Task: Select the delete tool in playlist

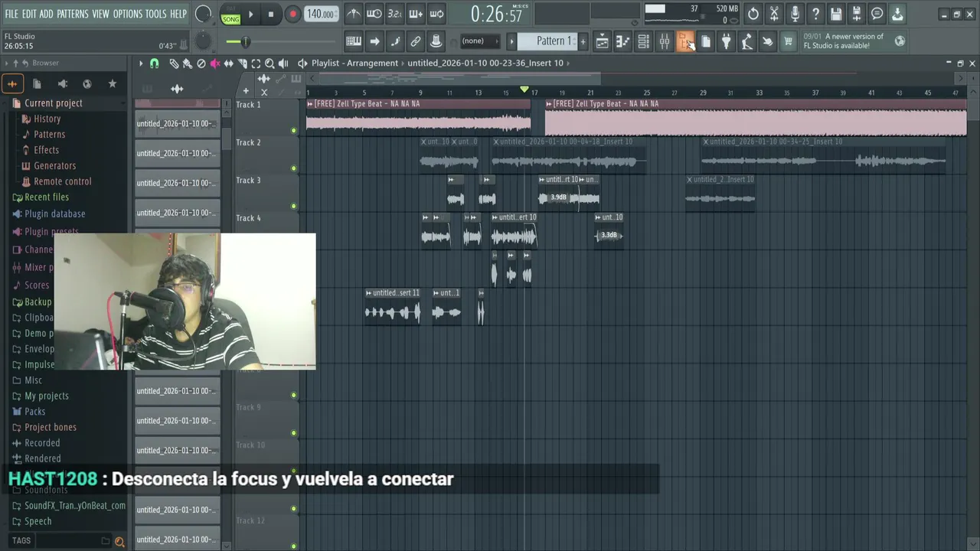Action: 201,64
